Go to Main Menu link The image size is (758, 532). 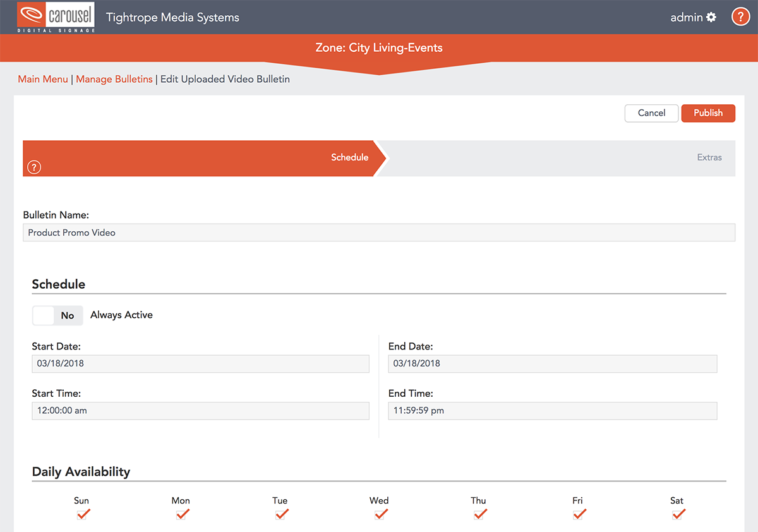43,79
